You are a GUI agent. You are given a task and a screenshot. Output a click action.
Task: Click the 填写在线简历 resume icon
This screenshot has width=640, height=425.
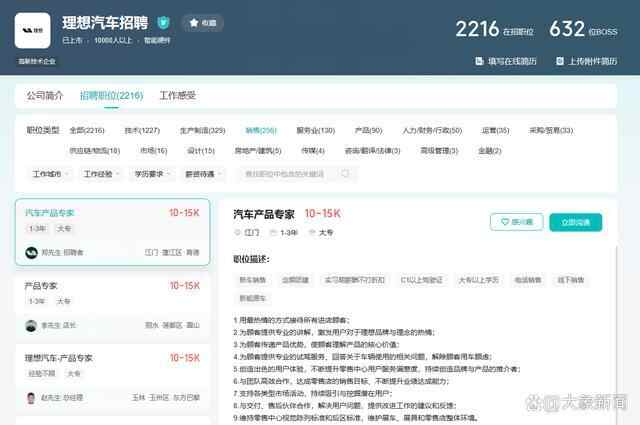pos(476,61)
